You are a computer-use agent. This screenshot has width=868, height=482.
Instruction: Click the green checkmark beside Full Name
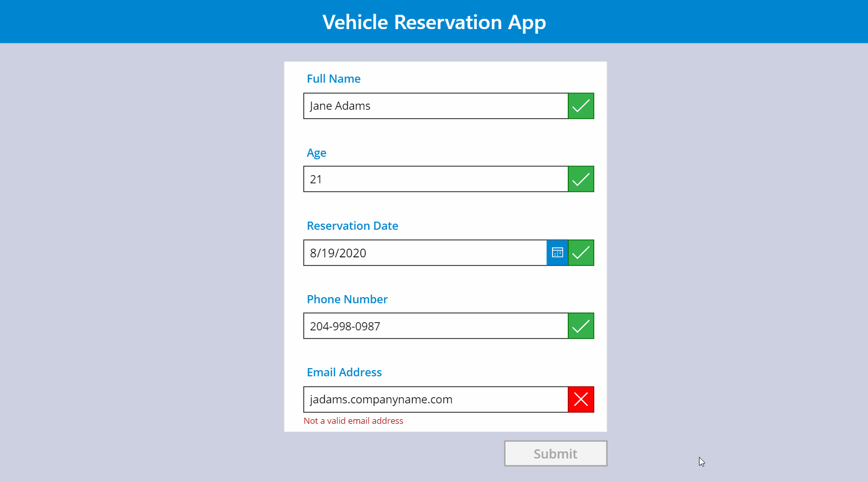pos(581,106)
